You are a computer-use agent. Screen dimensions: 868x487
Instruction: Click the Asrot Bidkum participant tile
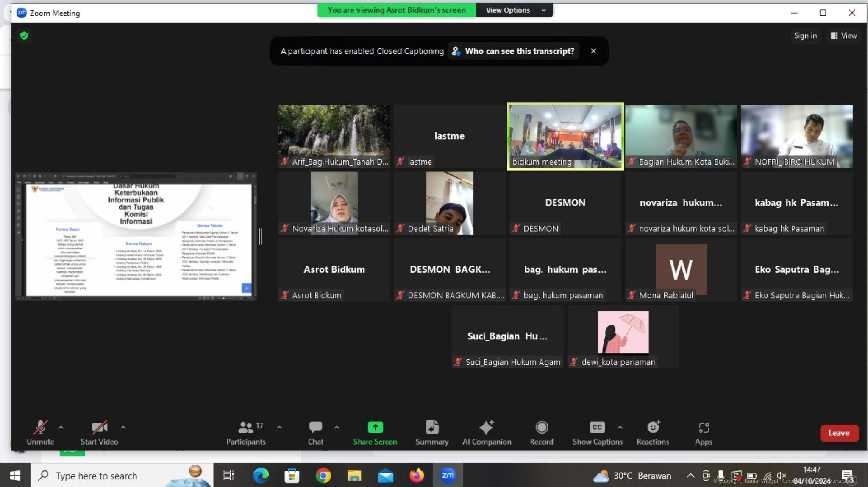point(334,269)
